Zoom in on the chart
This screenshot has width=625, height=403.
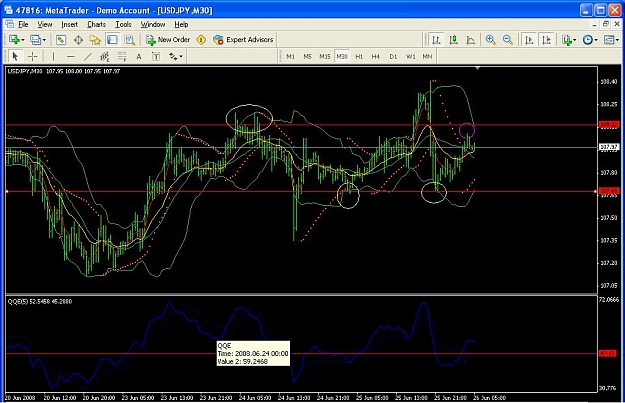[x=490, y=40]
